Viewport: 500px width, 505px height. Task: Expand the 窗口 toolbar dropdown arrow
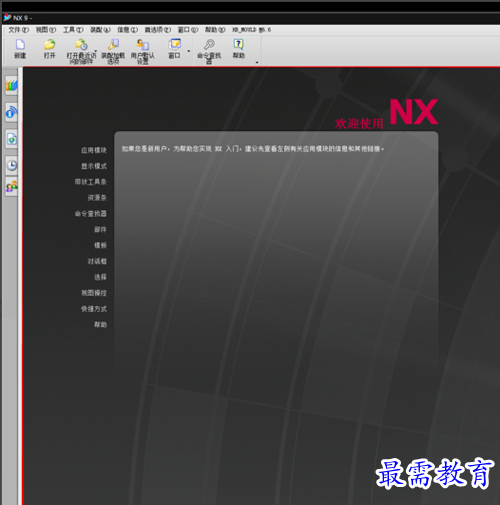pos(189,51)
